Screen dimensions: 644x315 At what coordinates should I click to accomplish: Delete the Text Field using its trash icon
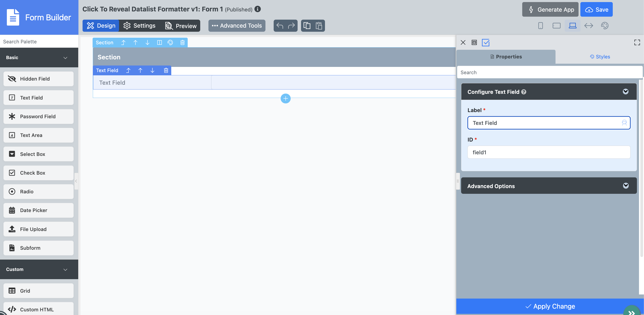click(166, 70)
